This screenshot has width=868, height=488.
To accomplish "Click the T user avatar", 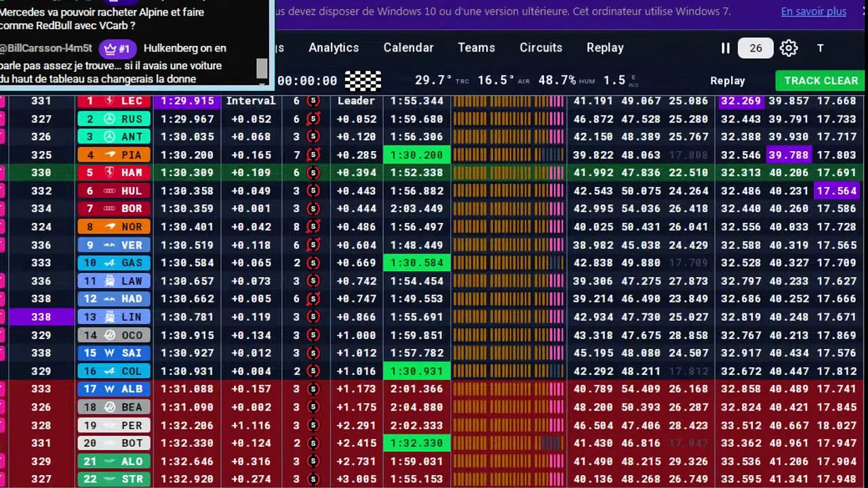I will (x=820, y=48).
